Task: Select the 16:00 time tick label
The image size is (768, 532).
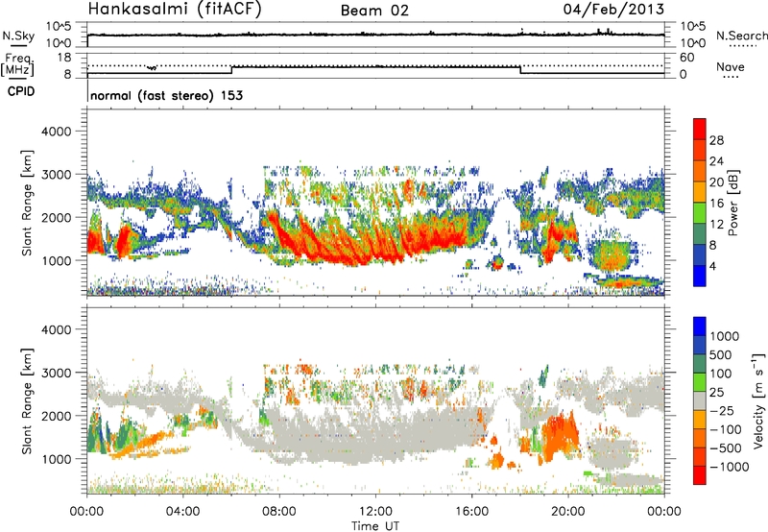Action: [471, 512]
